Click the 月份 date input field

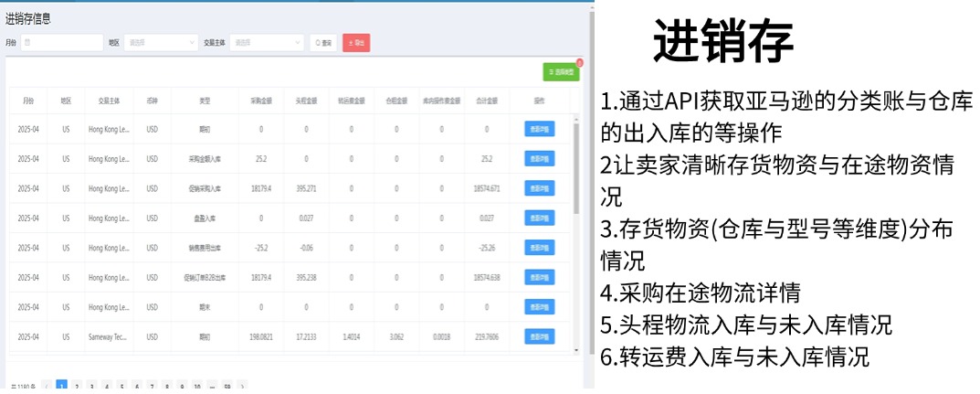point(61,42)
